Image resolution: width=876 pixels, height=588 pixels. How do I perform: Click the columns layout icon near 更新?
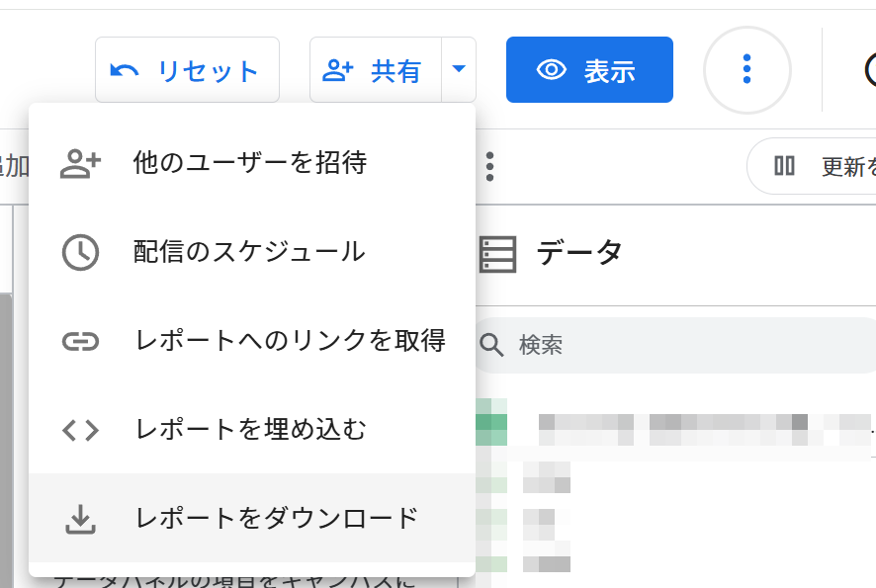(783, 166)
